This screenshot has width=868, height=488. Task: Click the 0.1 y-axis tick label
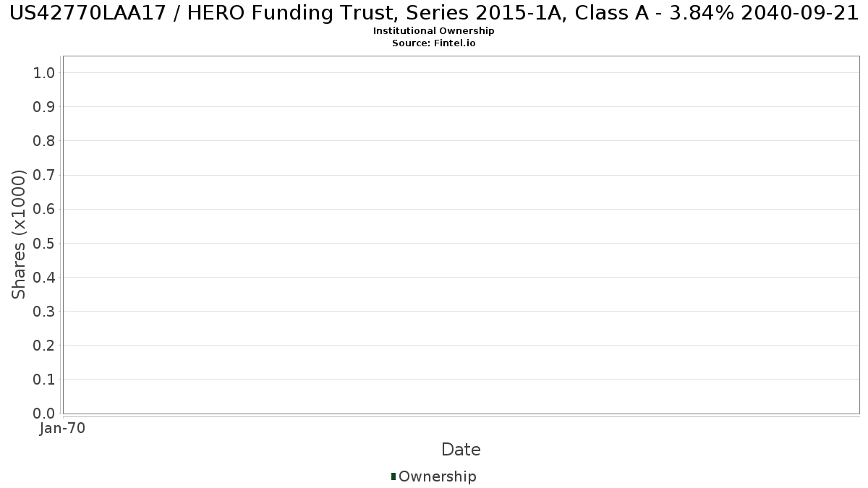(x=44, y=380)
